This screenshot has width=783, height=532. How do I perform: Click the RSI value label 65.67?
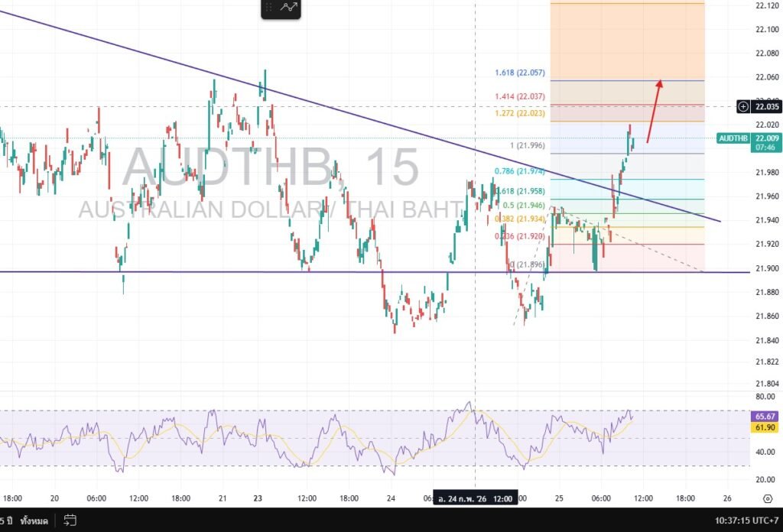click(x=766, y=416)
